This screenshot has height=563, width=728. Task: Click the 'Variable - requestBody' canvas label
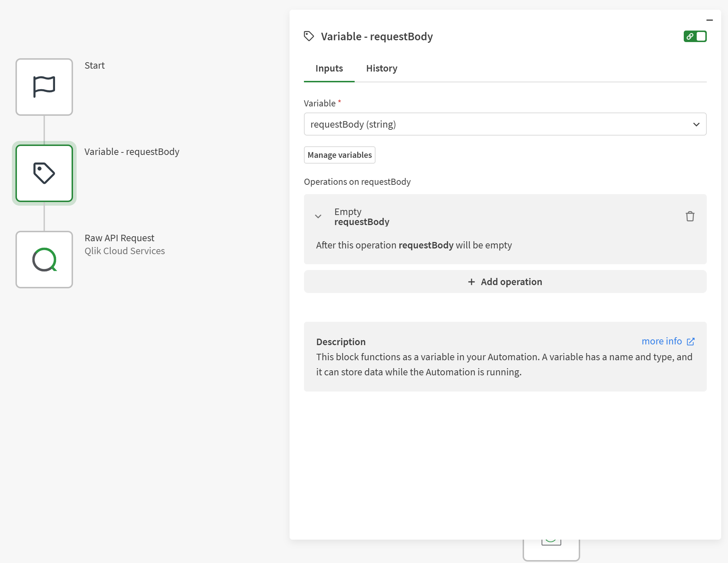pos(132,152)
